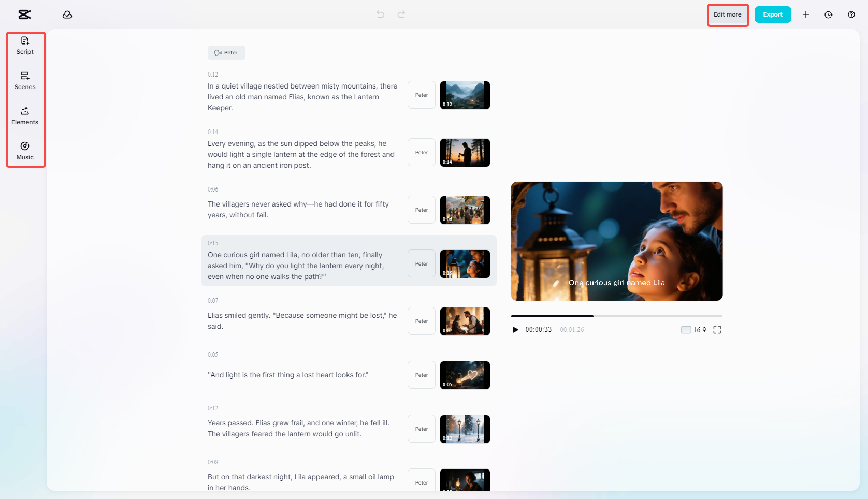Click Peter voice for the 'Elias smiled gently' line
Viewport: 868px width, 499px height.
(x=422, y=321)
